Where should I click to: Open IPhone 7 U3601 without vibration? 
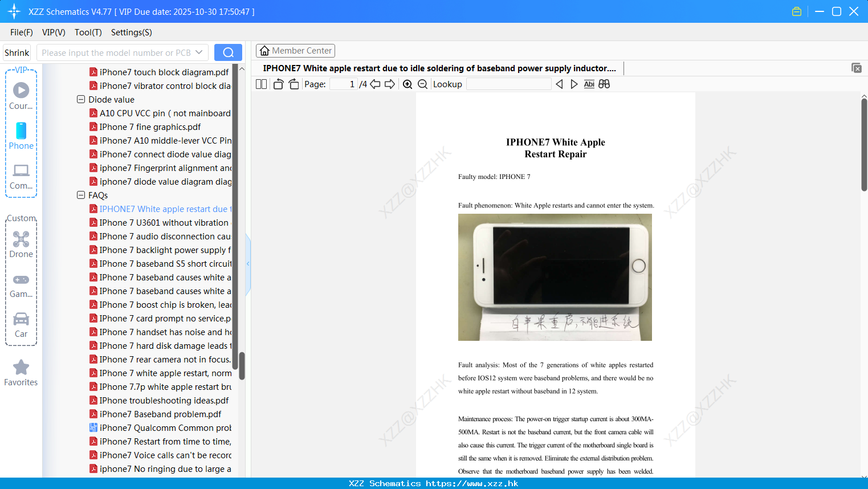pos(159,222)
